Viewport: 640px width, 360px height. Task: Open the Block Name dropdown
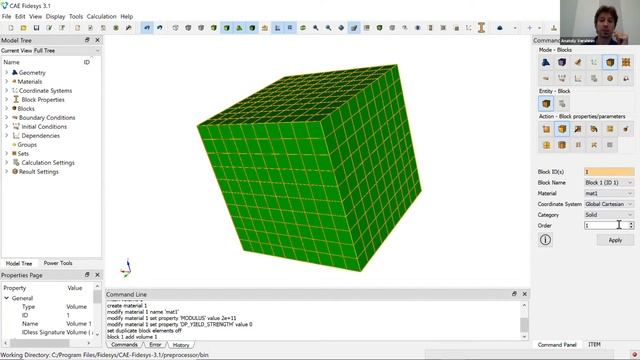click(x=609, y=182)
